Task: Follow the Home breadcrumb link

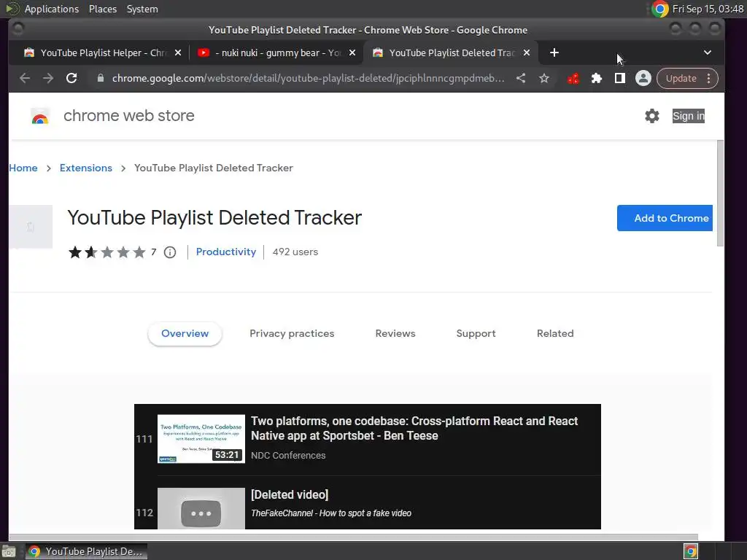Action: click(x=23, y=168)
